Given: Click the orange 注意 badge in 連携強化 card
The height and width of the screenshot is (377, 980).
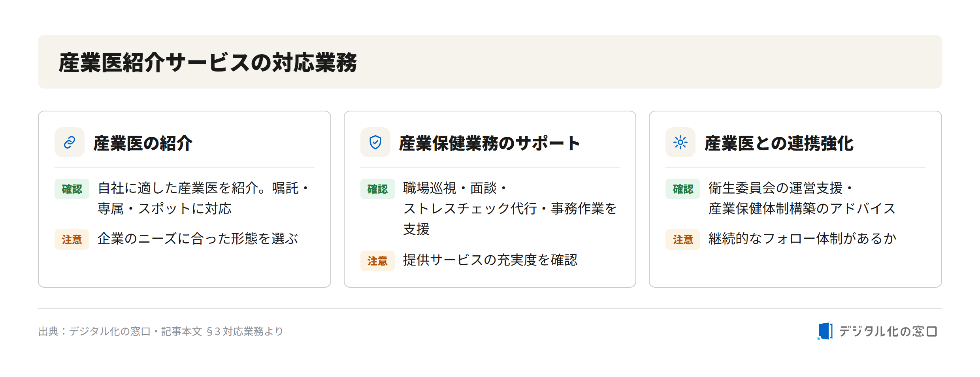Looking at the screenshot, I should 683,239.
